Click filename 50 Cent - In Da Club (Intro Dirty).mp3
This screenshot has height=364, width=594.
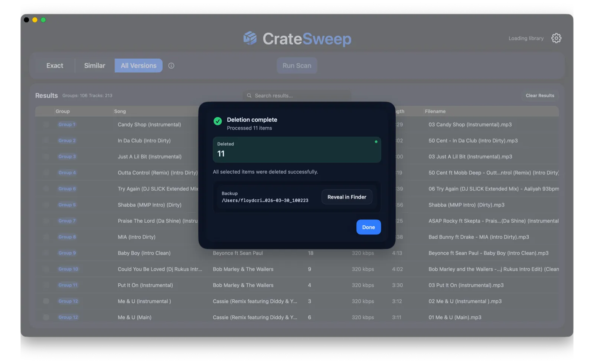(x=473, y=141)
